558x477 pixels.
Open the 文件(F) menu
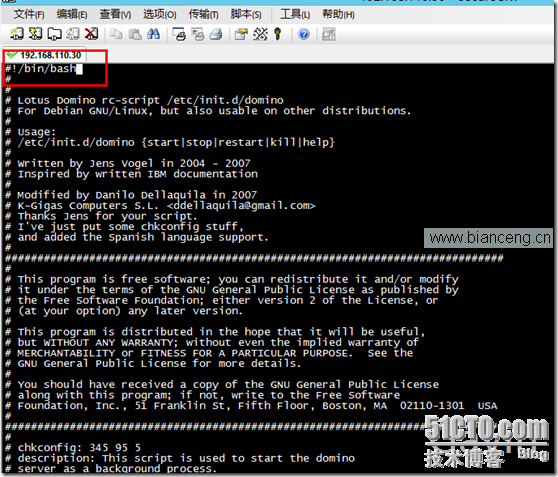coord(29,14)
